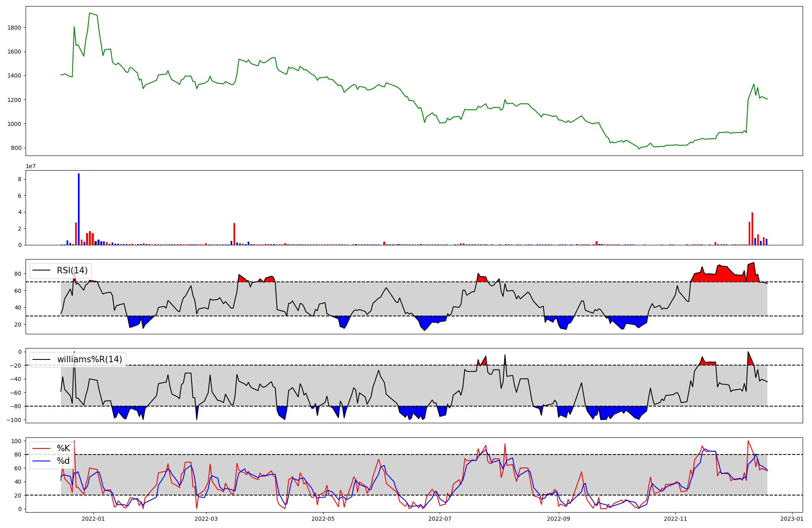The image size is (812, 528).
Task: Click the 1000 price axis tick label
Action: click(14, 124)
